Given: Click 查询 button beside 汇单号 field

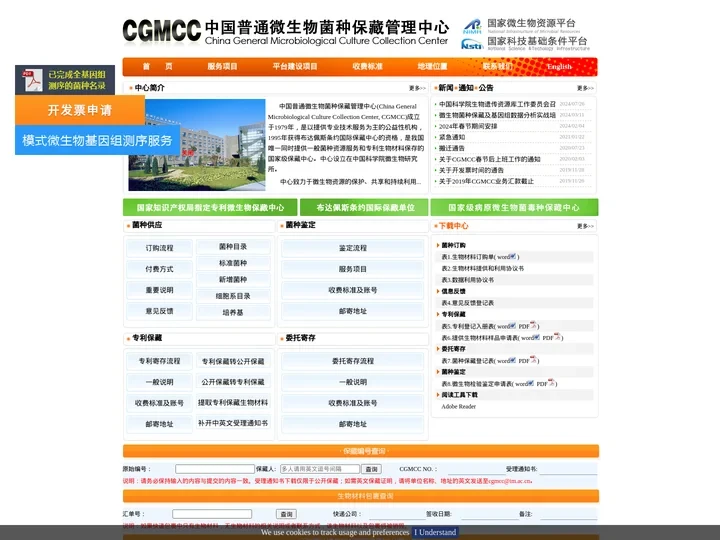Looking at the screenshot, I should point(286,514).
